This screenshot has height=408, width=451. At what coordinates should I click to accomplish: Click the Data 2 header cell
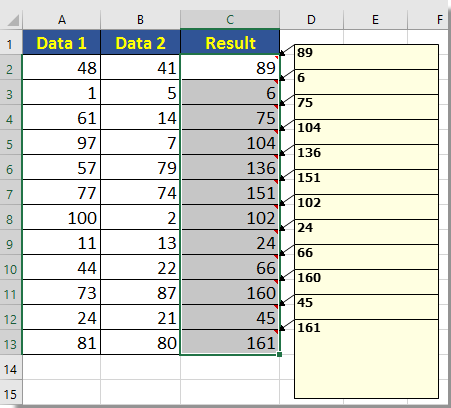tap(140, 42)
